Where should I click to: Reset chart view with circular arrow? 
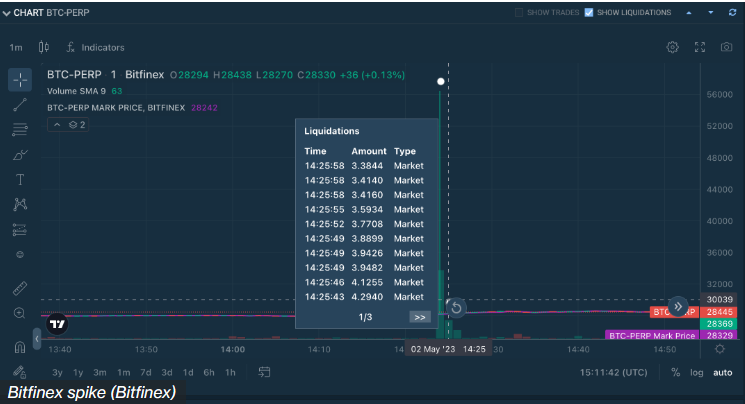[x=456, y=308]
